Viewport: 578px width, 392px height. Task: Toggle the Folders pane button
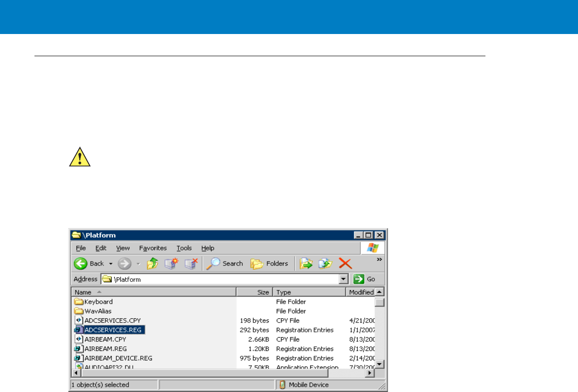(269, 264)
